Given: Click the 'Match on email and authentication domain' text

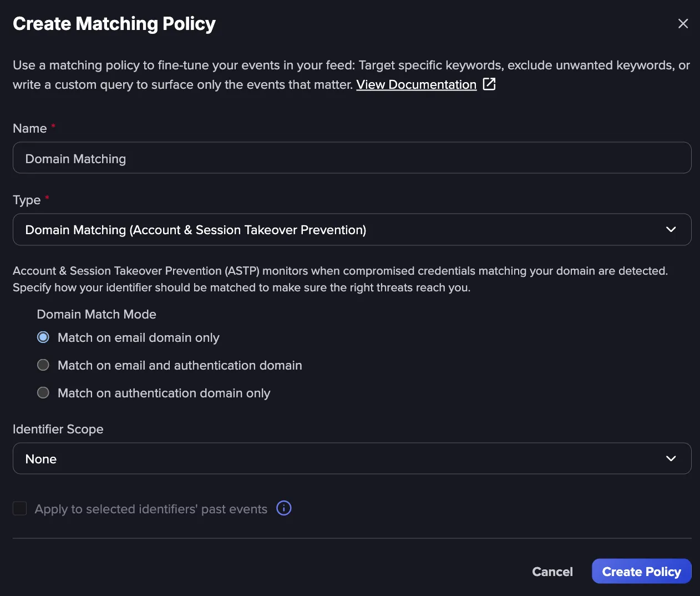Looking at the screenshot, I should pyautogui.click(x=180, y=365).
